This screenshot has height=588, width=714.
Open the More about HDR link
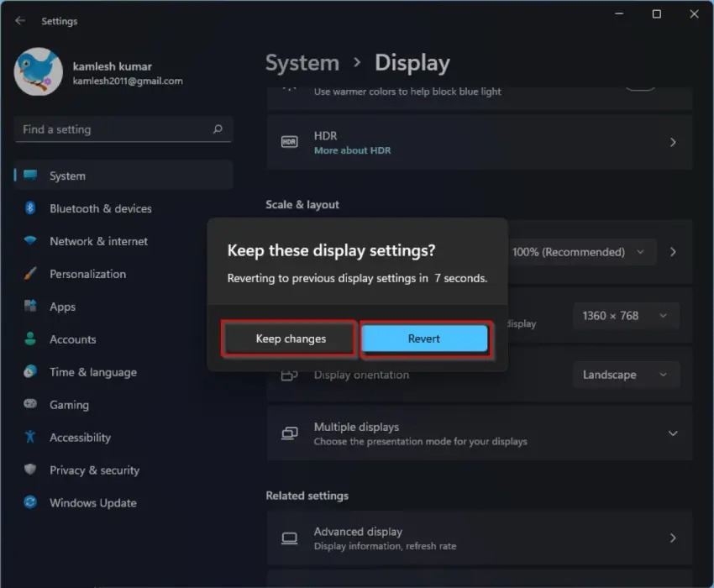352,150
